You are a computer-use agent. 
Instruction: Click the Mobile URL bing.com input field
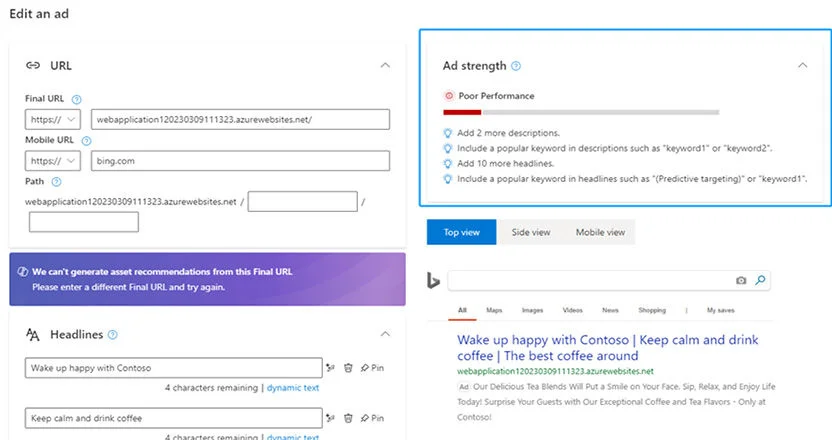coord(240,161)
